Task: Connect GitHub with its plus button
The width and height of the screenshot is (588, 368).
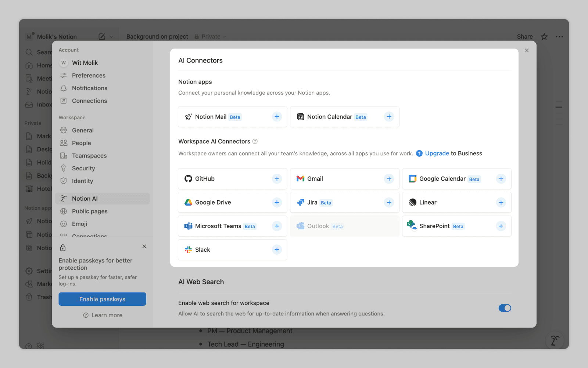Action: tap(277, 179)
